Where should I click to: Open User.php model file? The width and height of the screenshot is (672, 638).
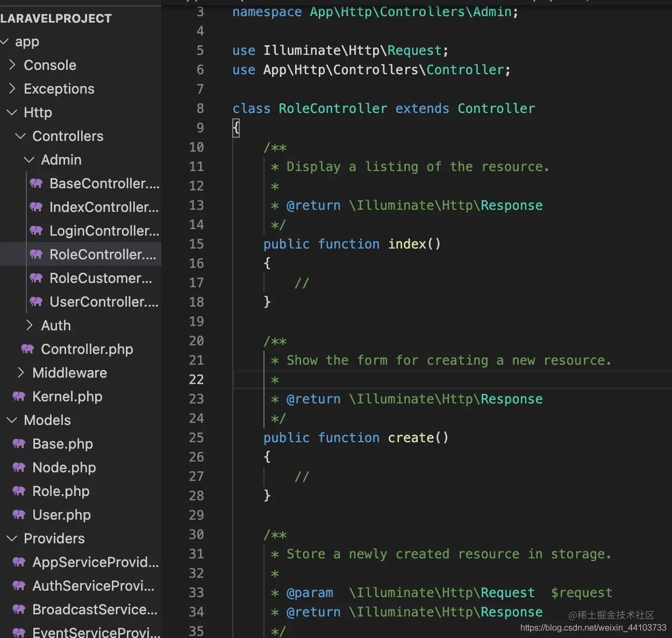pyautogui.click(x=81, y=515)
